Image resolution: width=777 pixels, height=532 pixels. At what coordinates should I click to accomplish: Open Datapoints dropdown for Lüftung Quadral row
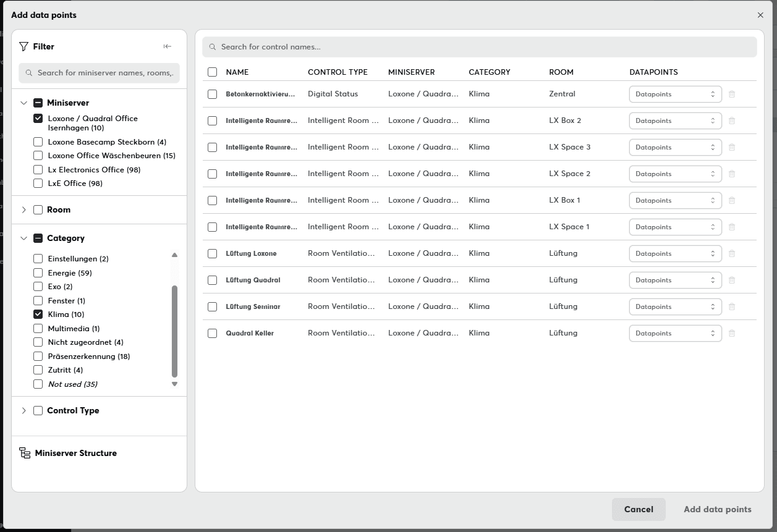click(675, 280)
